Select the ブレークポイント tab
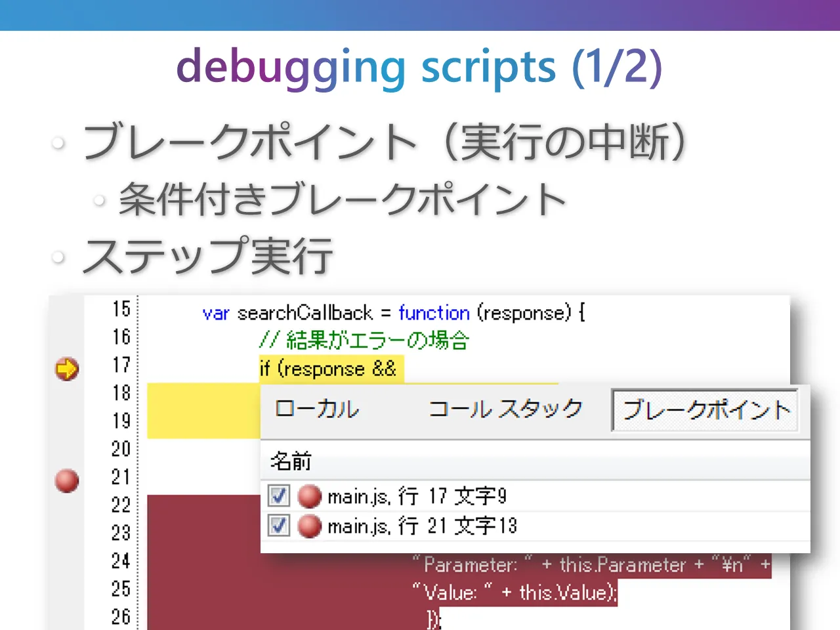 tap(705, 410)
